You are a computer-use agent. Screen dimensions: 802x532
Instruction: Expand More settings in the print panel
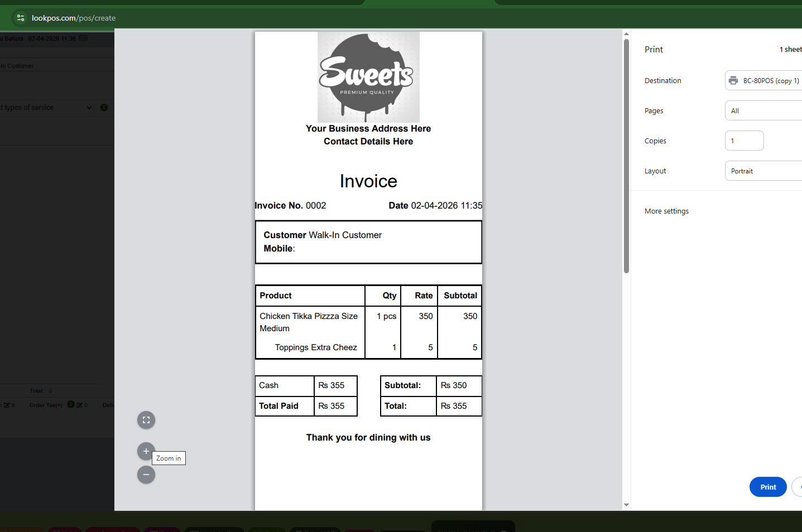tap(666, 211)
